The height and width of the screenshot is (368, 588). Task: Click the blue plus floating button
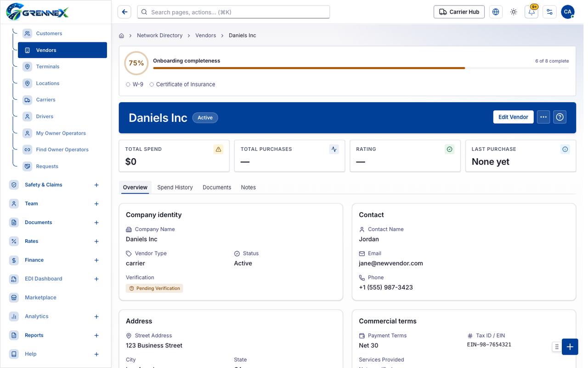click(x=570, y=347)
